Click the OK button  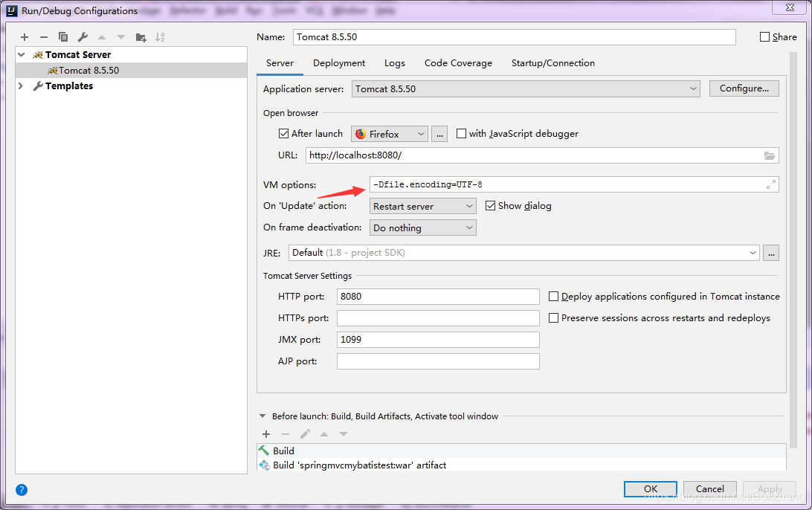(x=651, y=488)
